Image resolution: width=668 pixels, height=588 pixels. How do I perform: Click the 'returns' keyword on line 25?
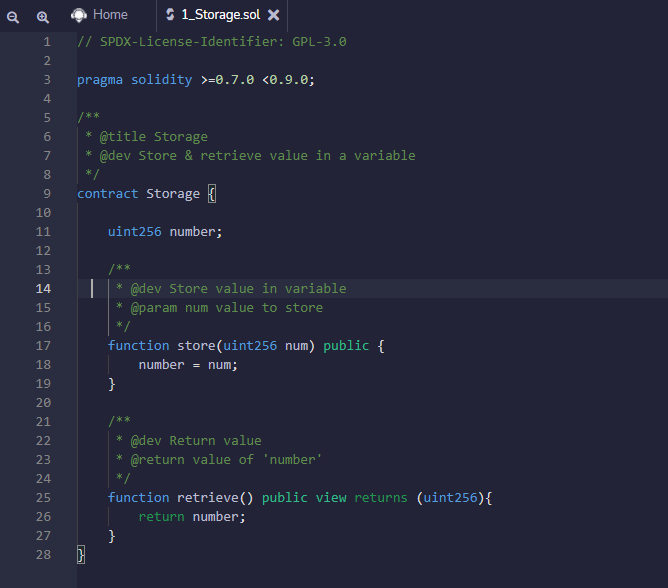click(x=381, y=498)
